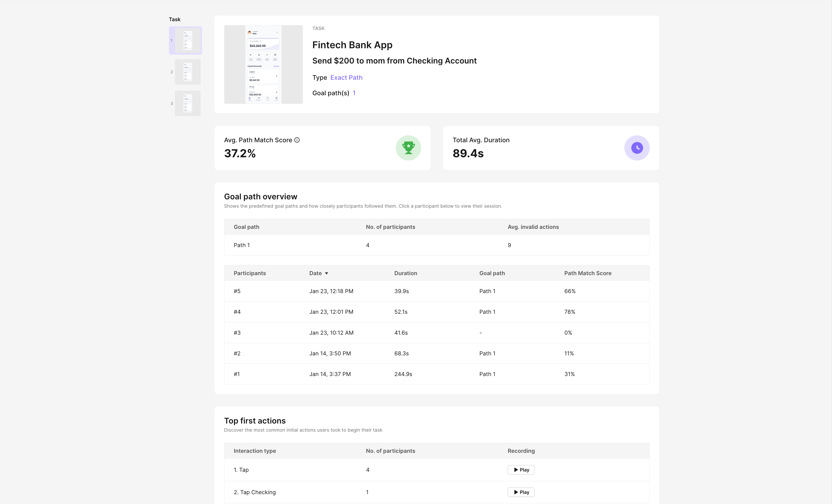Select task 1 thumbnail in sidebar
This screenshot has width=832, height=504.
point(187,40)
